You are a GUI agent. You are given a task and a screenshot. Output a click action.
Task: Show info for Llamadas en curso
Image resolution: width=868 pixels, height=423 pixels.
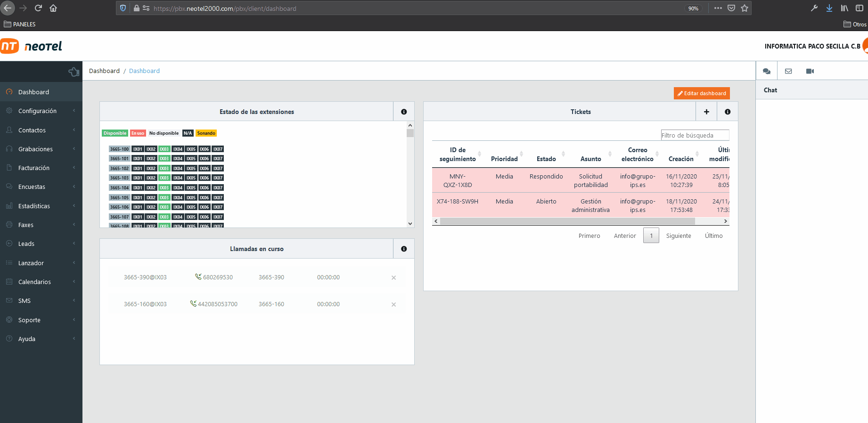pyautogui.click(x=404, y=249)
